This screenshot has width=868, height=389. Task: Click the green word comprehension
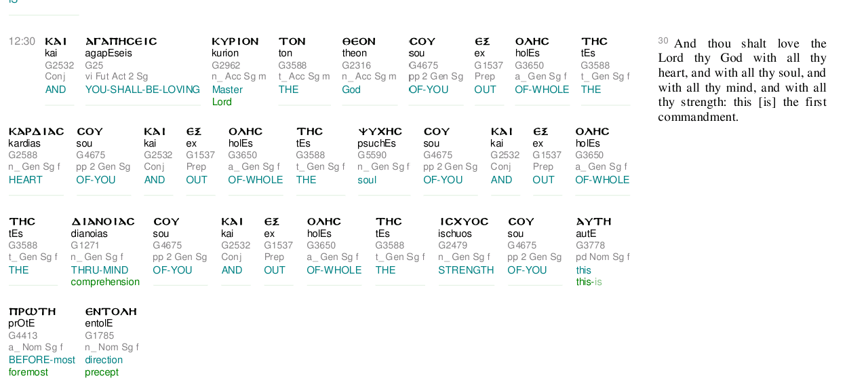click(x=105, y=282)
